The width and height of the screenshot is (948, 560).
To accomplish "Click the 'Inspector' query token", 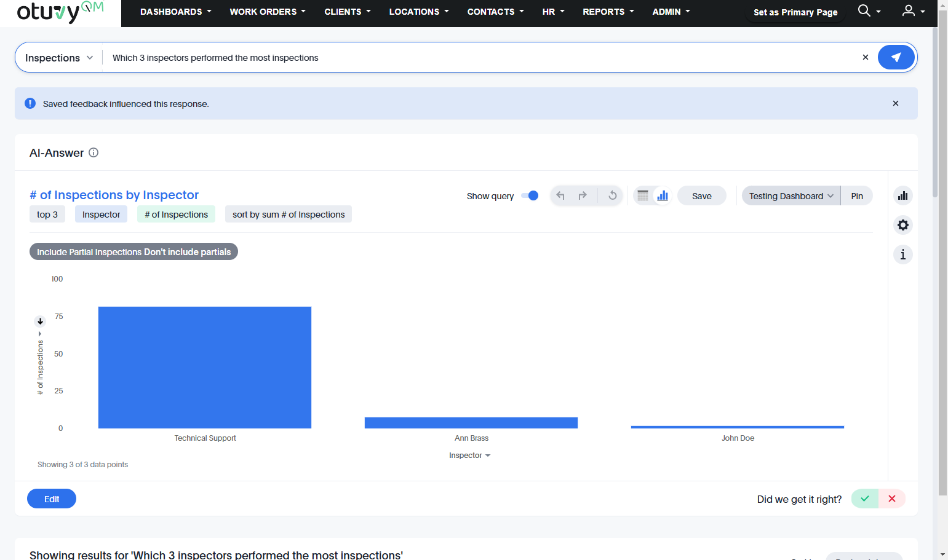I will point(102,214).
